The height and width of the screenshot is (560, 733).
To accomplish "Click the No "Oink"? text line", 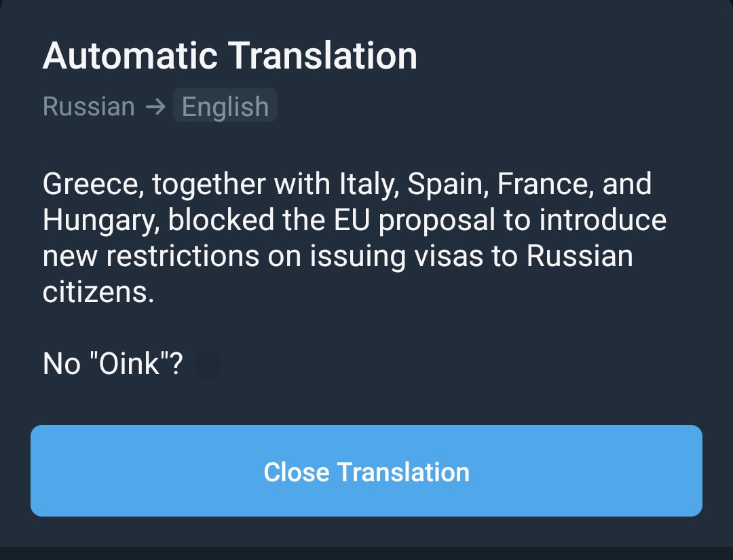I will coord(113,364).
